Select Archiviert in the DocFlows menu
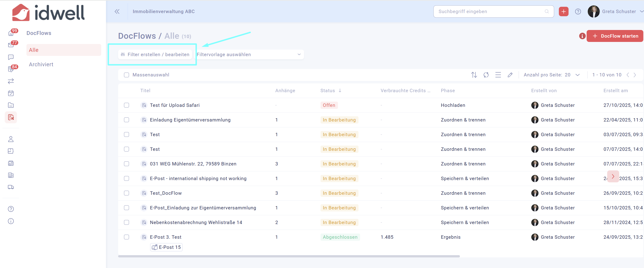 (41, 64)
